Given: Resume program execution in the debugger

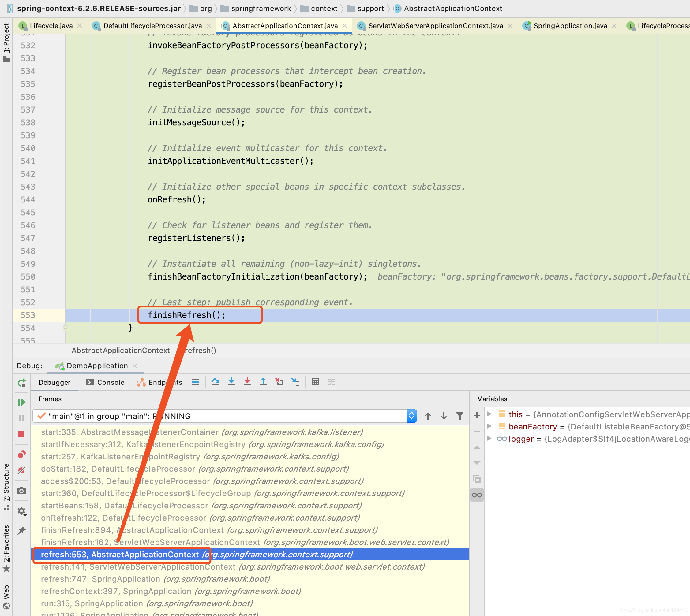Looking at the screenshot, I should click(21, 403).
